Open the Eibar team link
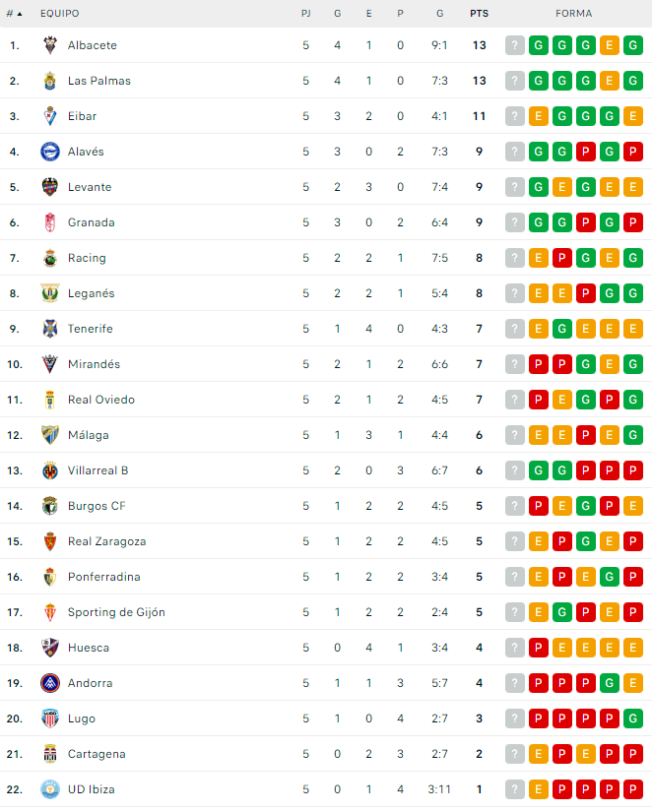 click(83, 116)
